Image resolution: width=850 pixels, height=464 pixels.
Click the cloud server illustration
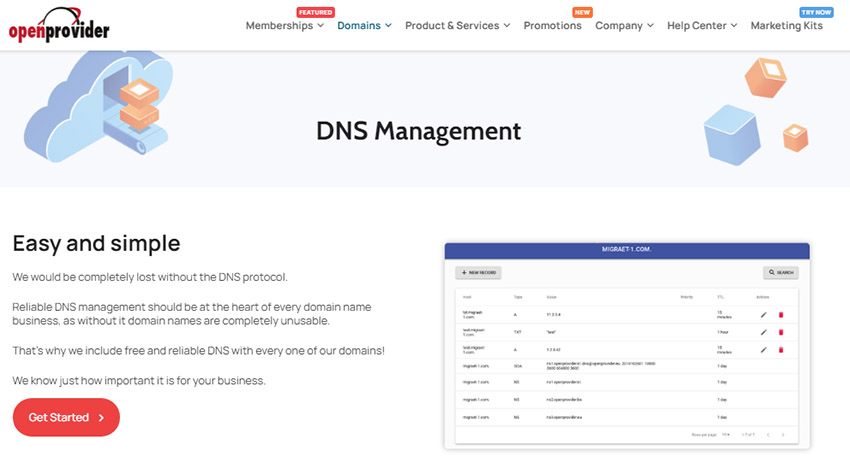pyautogui.click(x=99, y=106)
